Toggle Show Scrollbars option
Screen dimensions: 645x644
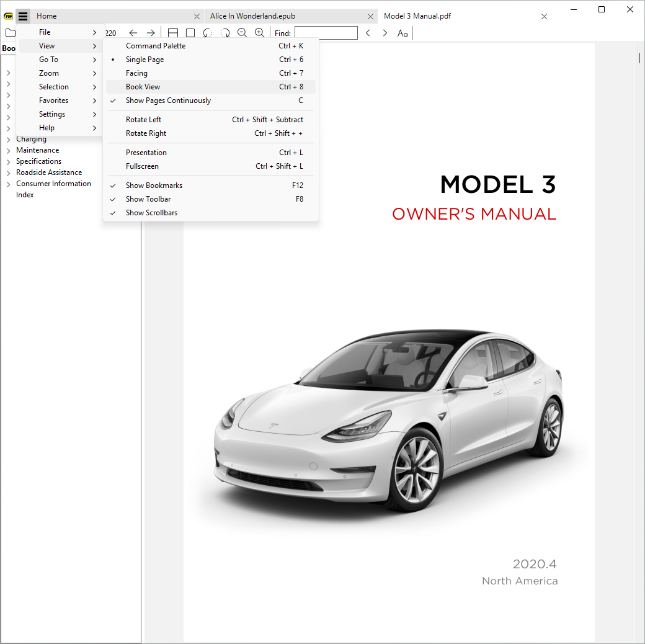[211, 213]
